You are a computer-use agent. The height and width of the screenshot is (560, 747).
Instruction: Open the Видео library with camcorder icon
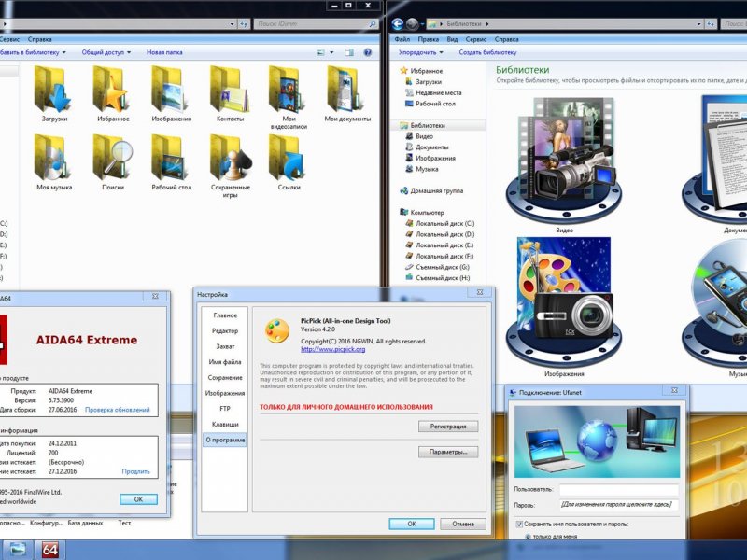564,164
